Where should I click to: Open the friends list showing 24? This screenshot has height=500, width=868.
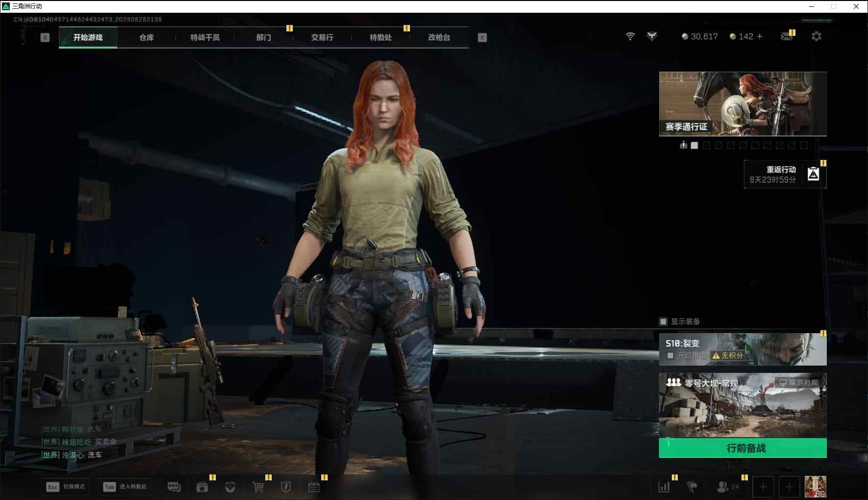point(728,487)
